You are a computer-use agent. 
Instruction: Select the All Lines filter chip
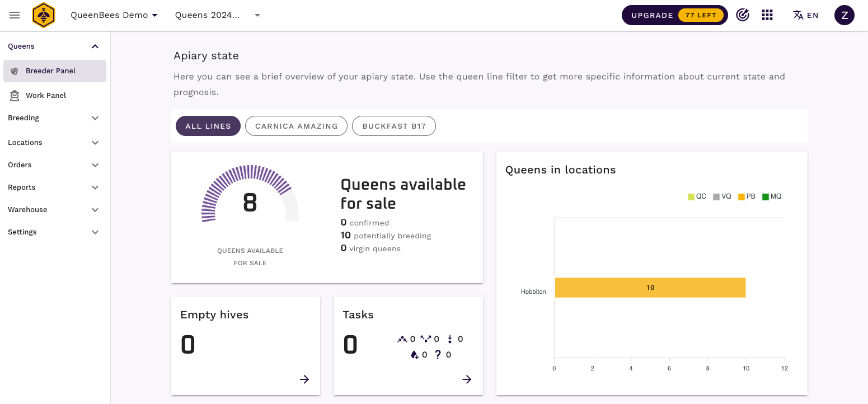pos(208,126)
